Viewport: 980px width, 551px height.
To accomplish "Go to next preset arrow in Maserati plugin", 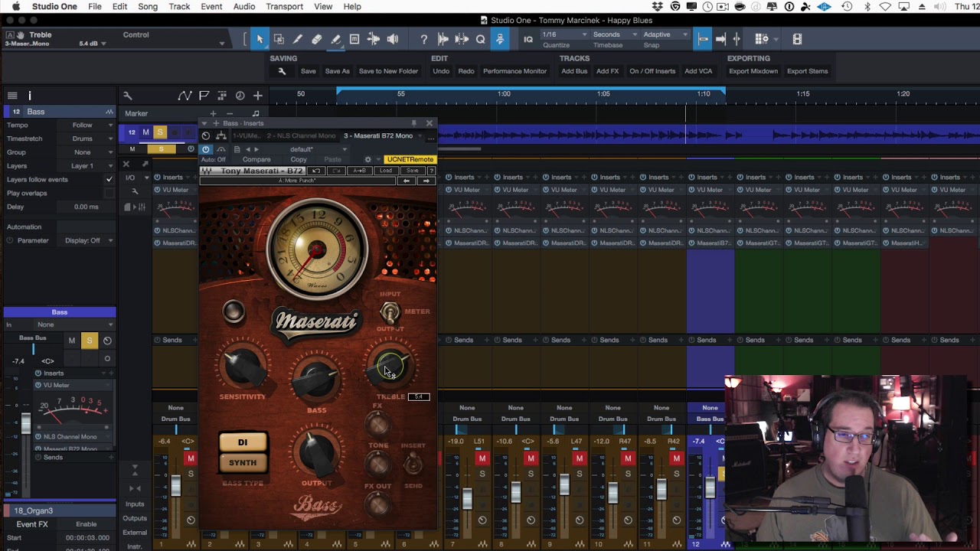I will 426,181.
